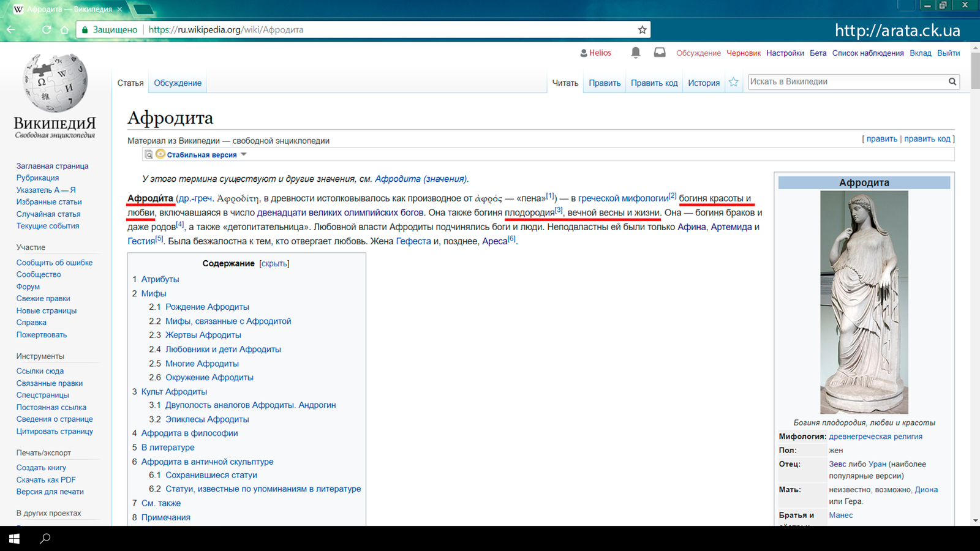Open Пожертвовать sidebar link
Viewport: 980px width, 551px height.
click(x=42, y=334)
